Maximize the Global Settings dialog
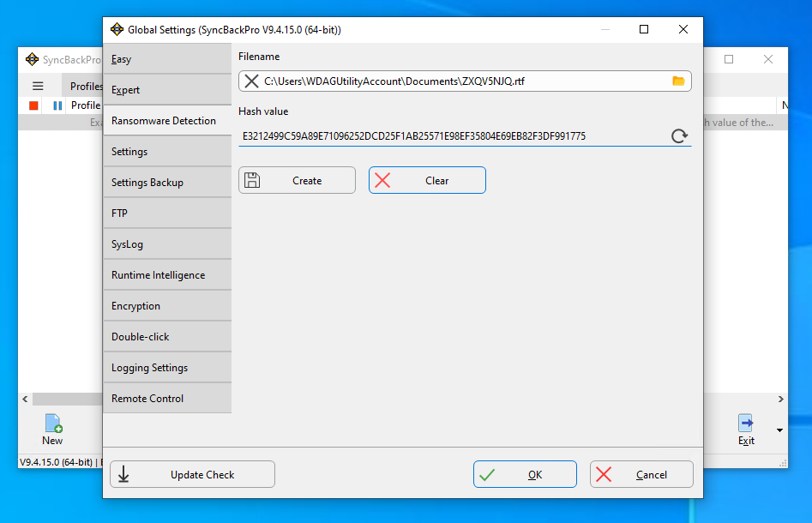 coord(644,29)
